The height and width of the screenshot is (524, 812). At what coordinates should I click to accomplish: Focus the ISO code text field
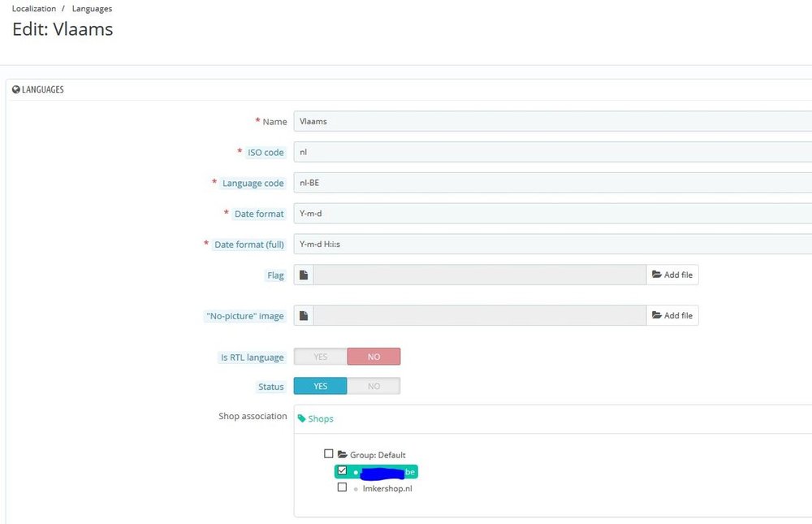[552, 152]
